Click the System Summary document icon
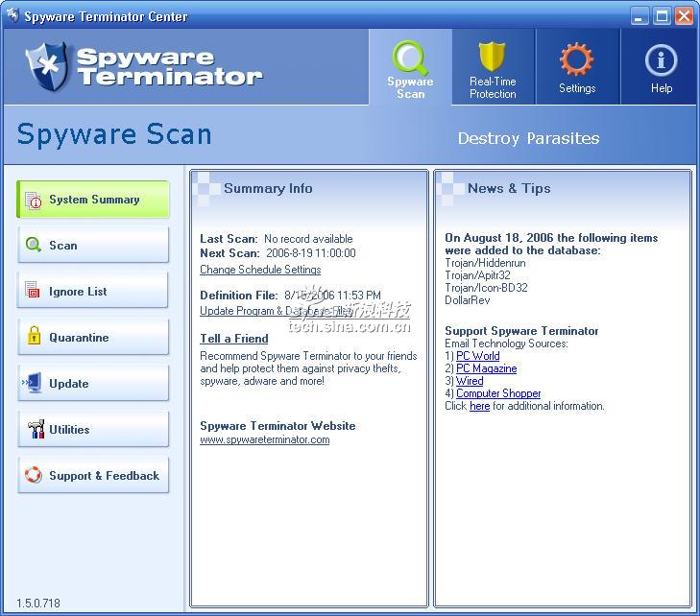The image size is (700, 616). [x=34, y=201]
